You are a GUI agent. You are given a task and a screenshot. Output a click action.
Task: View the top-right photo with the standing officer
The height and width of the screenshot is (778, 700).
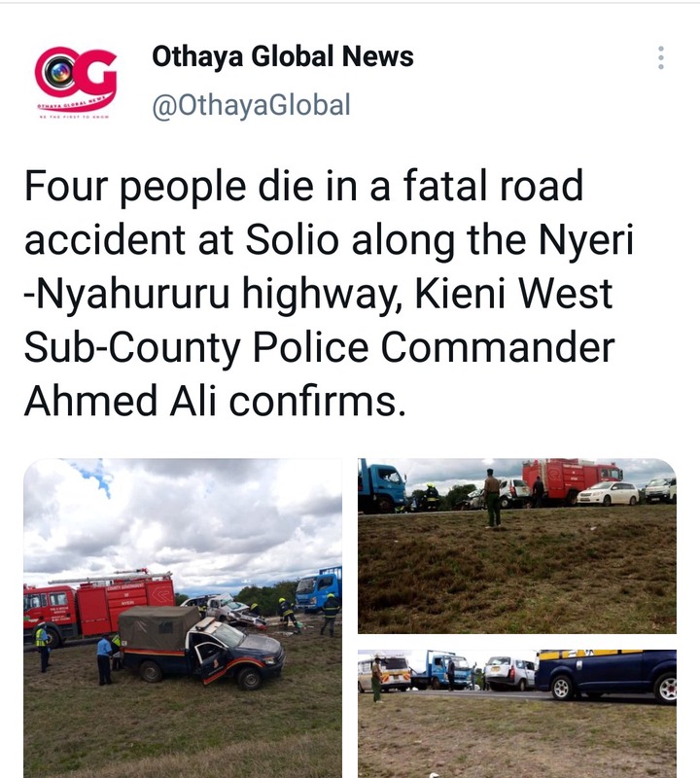click(517, 546)
